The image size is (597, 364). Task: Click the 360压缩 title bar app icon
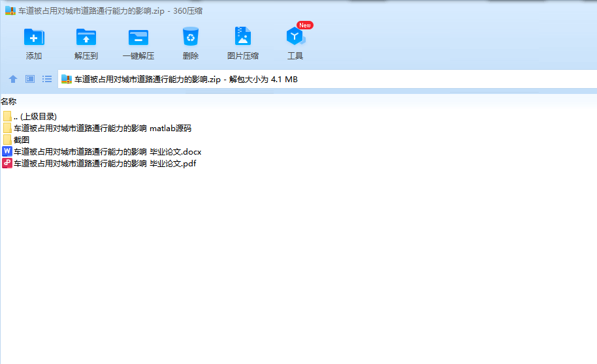coord(10,10)
